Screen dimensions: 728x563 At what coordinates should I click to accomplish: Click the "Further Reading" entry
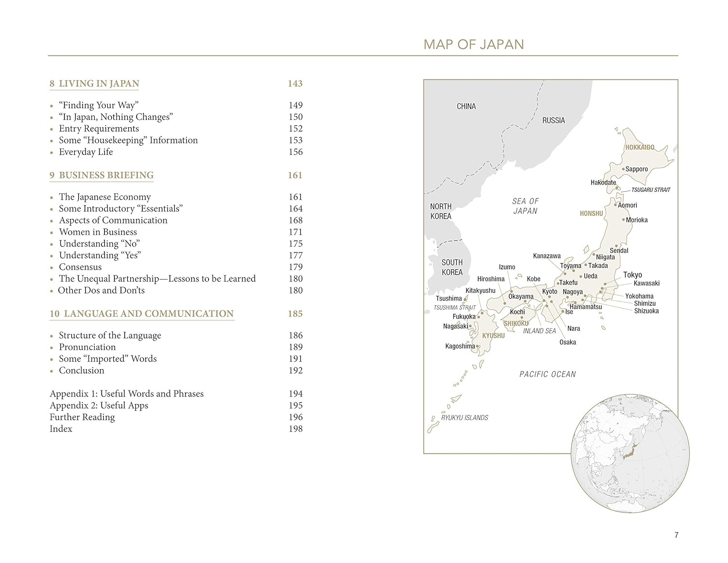[82, 417]
